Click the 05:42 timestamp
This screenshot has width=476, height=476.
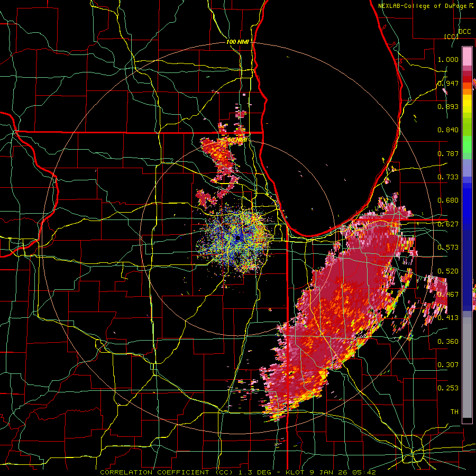click(364, 472)
